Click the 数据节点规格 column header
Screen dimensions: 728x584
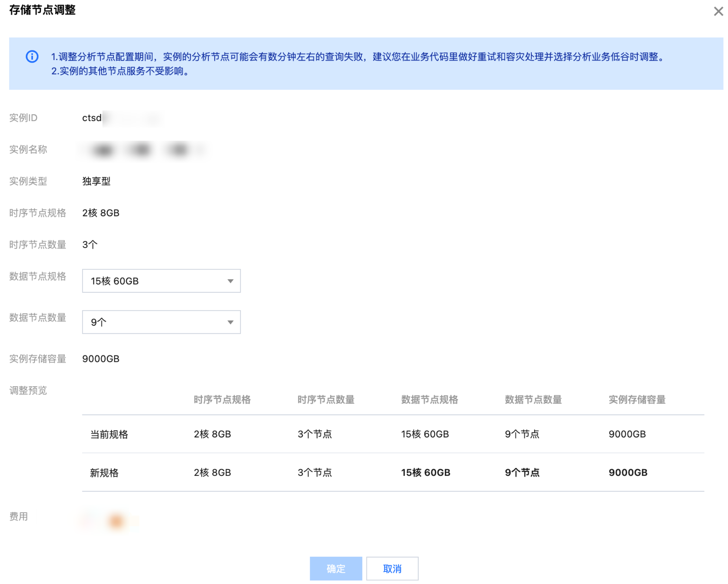tap(429, 399)
